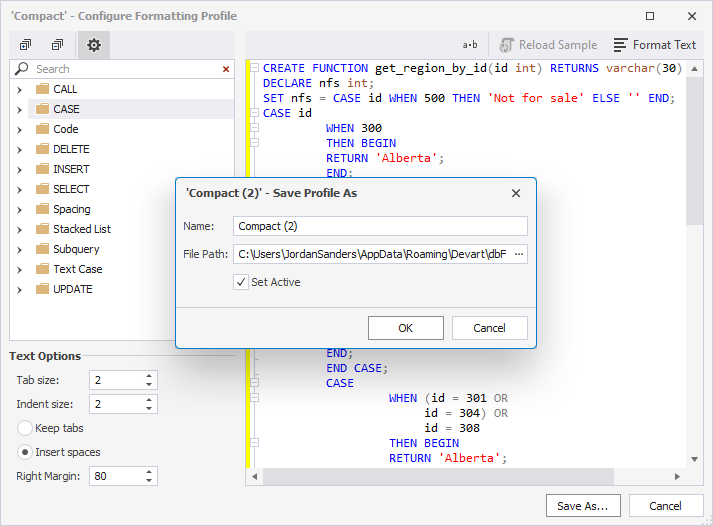Click into the options Search field

click(125, 69)
